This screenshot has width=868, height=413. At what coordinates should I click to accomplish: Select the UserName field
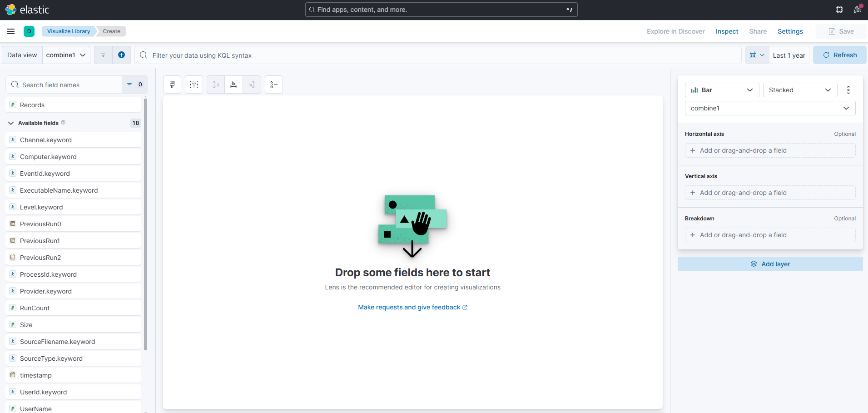tap(74, 408)
